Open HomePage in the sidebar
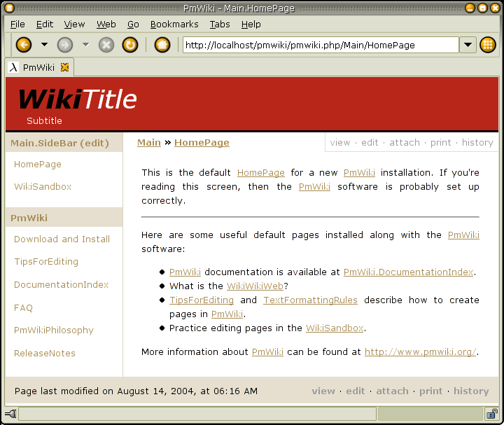This screenshot has width=504, height=425. pos(38,165)
